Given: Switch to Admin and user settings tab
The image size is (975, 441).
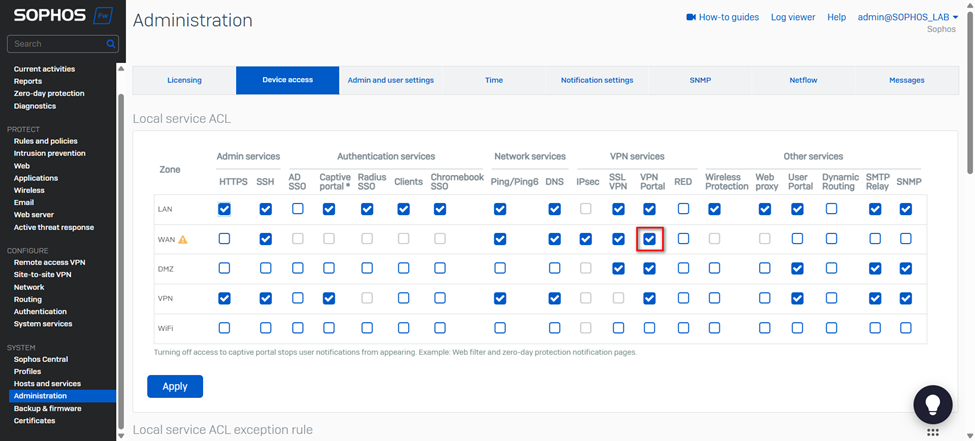Looking at the screenshot, I should 390,80.
